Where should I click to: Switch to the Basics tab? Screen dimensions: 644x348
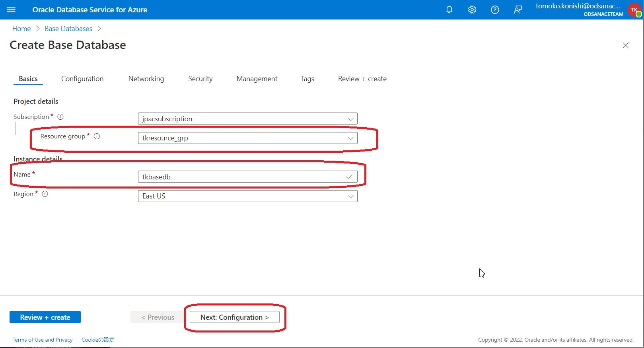pos(28,79)
